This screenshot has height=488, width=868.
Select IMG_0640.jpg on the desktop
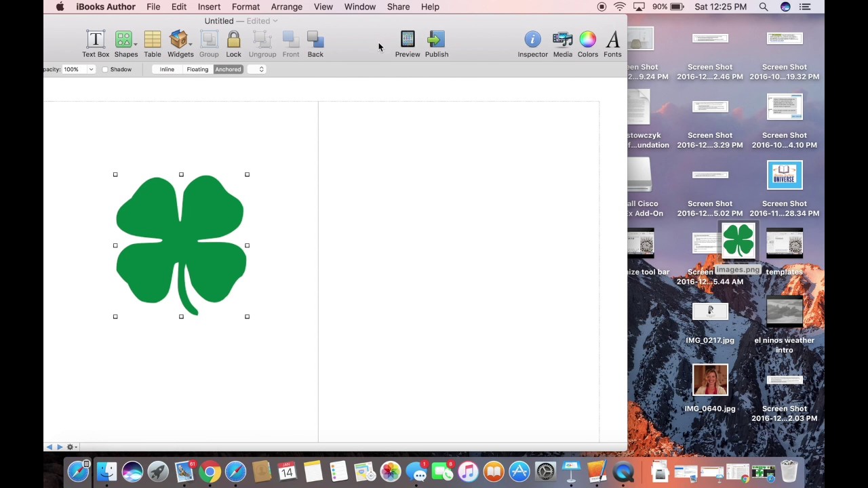pyautogui.click(x=710, y=388)
